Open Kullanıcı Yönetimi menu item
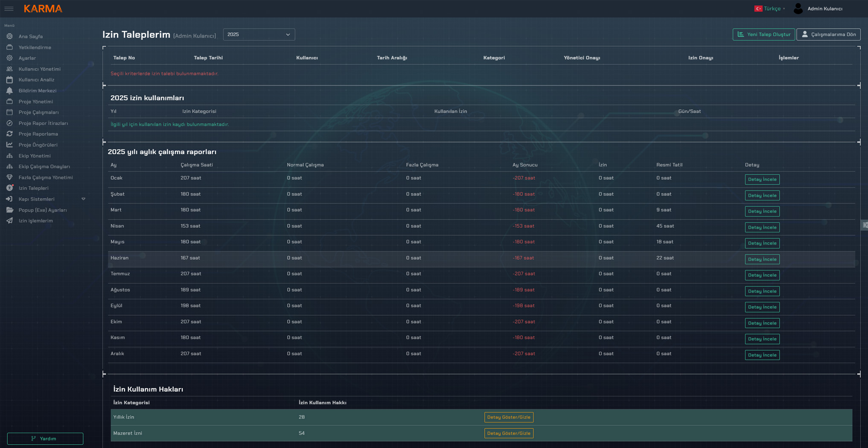 click(x=39, y=69)
